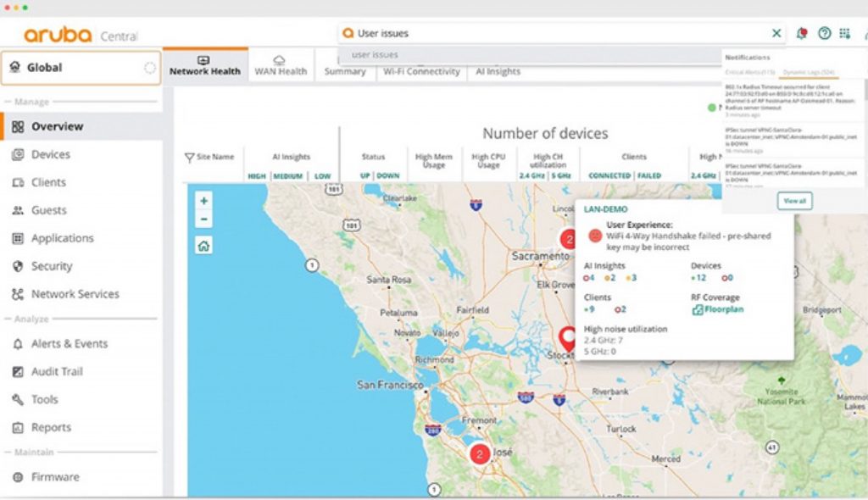Sort by AI Insights HIGH column

[256, 176]
